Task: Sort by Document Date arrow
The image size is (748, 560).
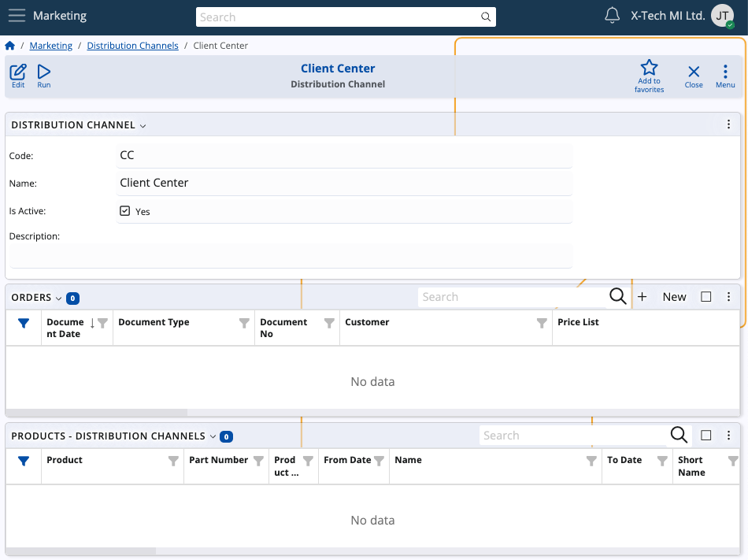Action: pos(92,323)
